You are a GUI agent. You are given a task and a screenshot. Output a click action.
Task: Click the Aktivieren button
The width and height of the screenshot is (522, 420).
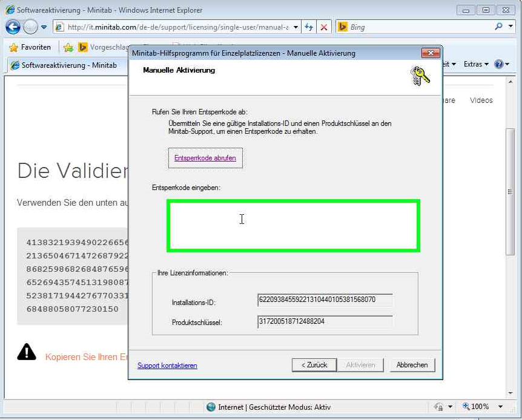pos(360,365)
